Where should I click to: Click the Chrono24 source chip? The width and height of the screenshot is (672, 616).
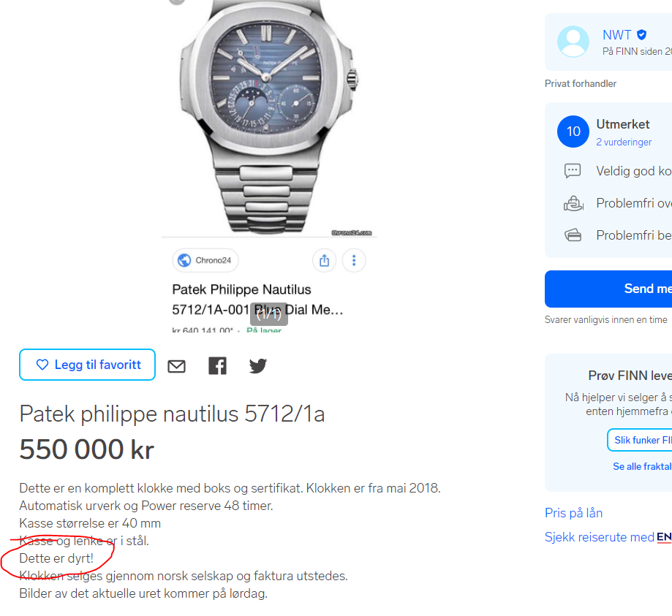pos(205,260)
